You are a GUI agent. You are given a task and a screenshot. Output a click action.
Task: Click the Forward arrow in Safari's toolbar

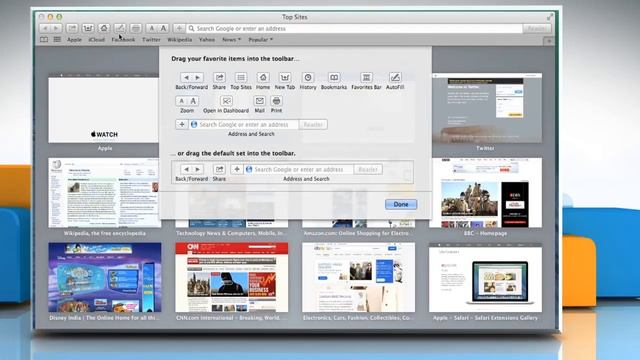pyautogui.click(x=56, y=28)
